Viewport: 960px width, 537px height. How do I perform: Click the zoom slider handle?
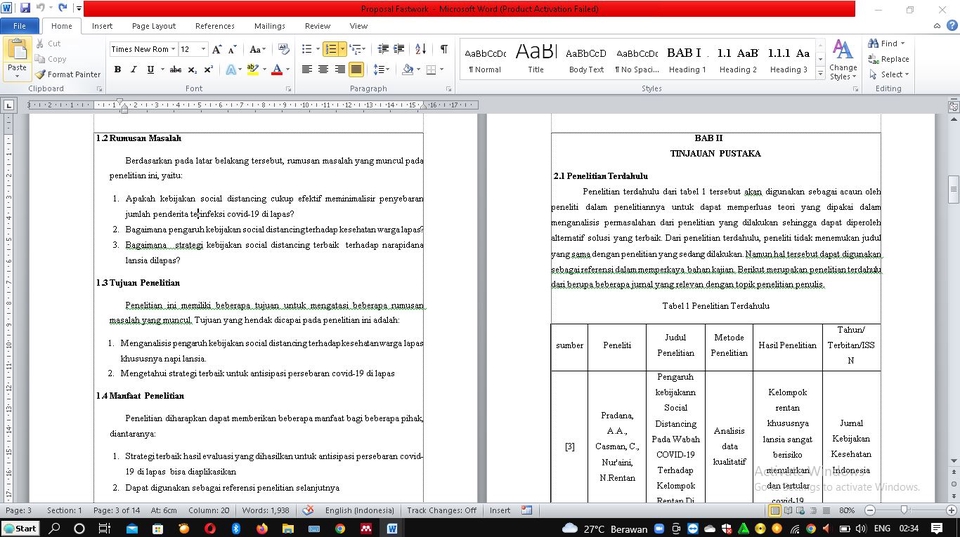tap(904, 510)
